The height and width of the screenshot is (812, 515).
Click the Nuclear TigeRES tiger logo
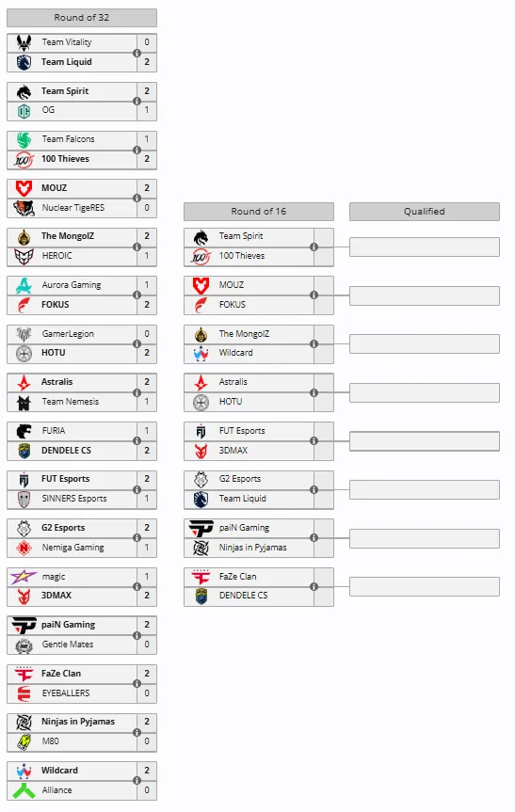pyautogui.click(x=24, y=208)
